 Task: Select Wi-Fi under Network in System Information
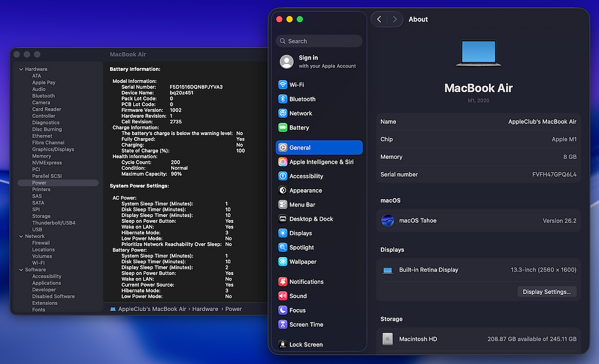point(38,263)
